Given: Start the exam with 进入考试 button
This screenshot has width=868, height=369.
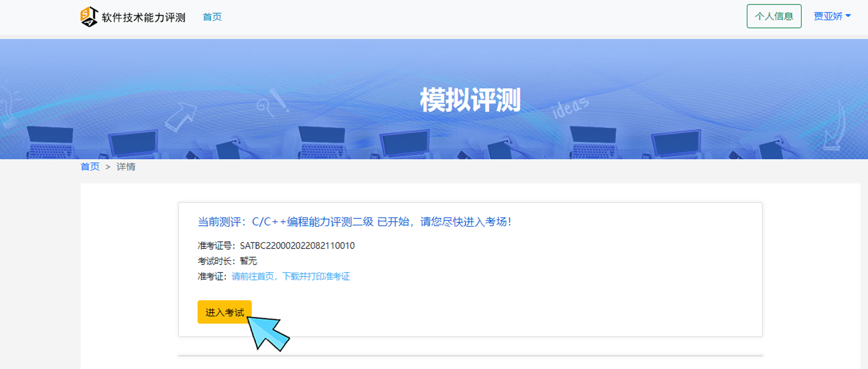Looking at the screenshot, I should click(225, 312).
